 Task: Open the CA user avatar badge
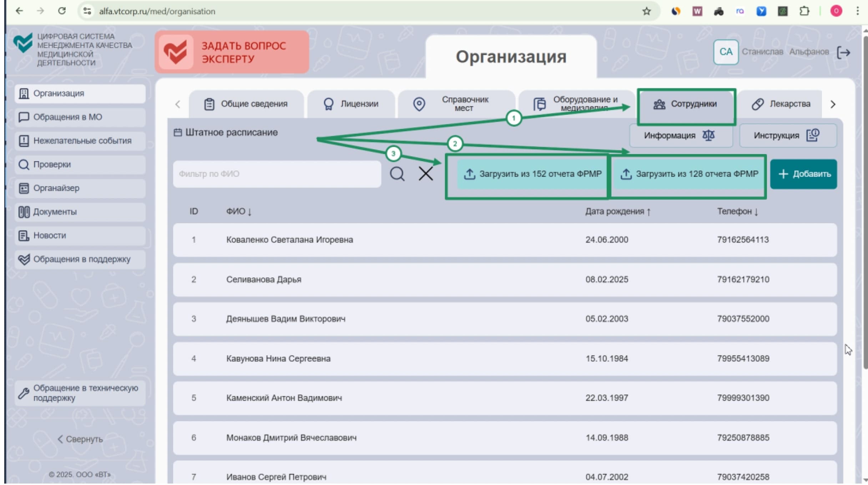[726, 52]
